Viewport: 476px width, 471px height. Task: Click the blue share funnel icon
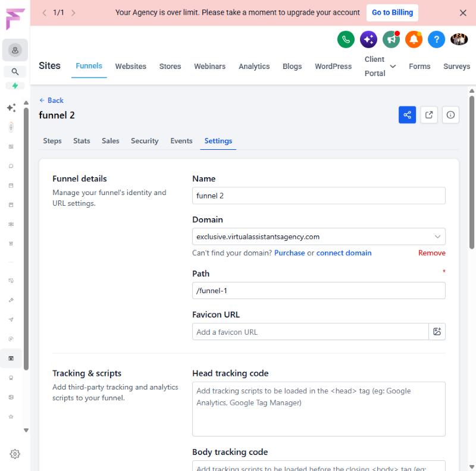tap(407, 115)
